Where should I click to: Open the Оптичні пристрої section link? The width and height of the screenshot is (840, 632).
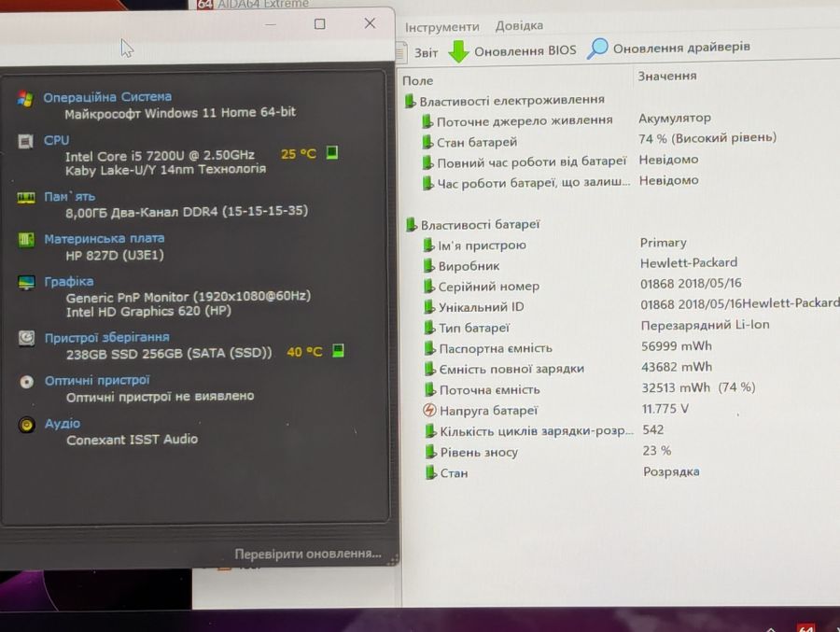point(97,380)
